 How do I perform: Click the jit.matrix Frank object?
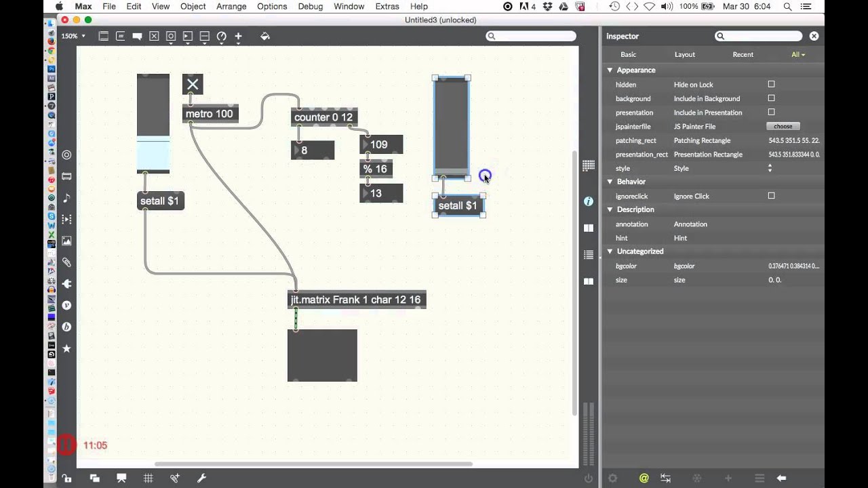357,300
